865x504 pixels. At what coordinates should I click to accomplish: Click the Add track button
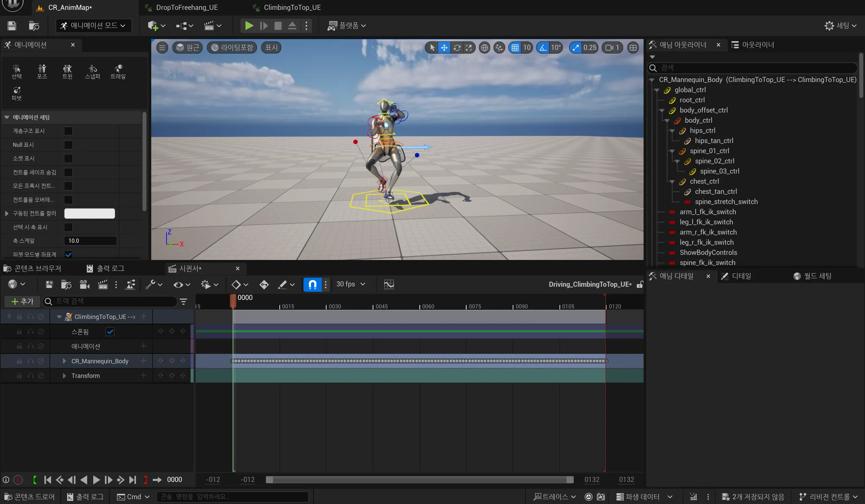point(22,301)
